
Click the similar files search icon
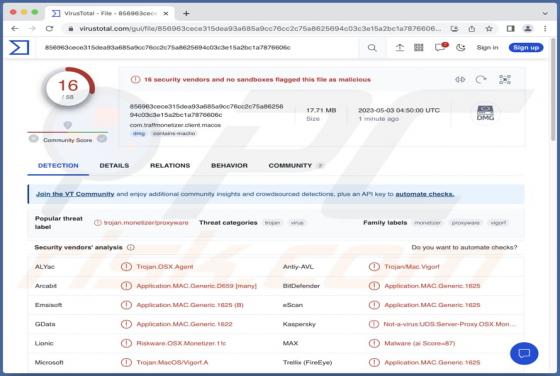coord(460,79)
